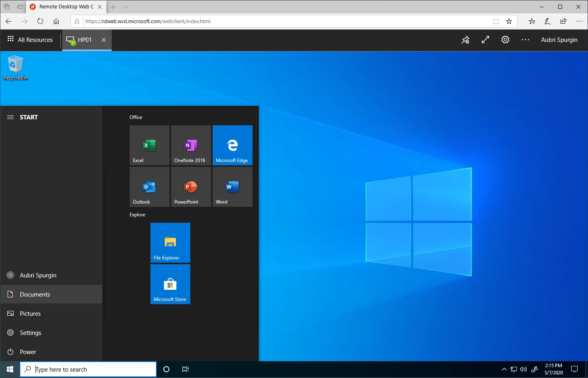This screenshot has height=378, width=588.
Task: Show hidden system tray icons
Action: click(x=504, y=370)
